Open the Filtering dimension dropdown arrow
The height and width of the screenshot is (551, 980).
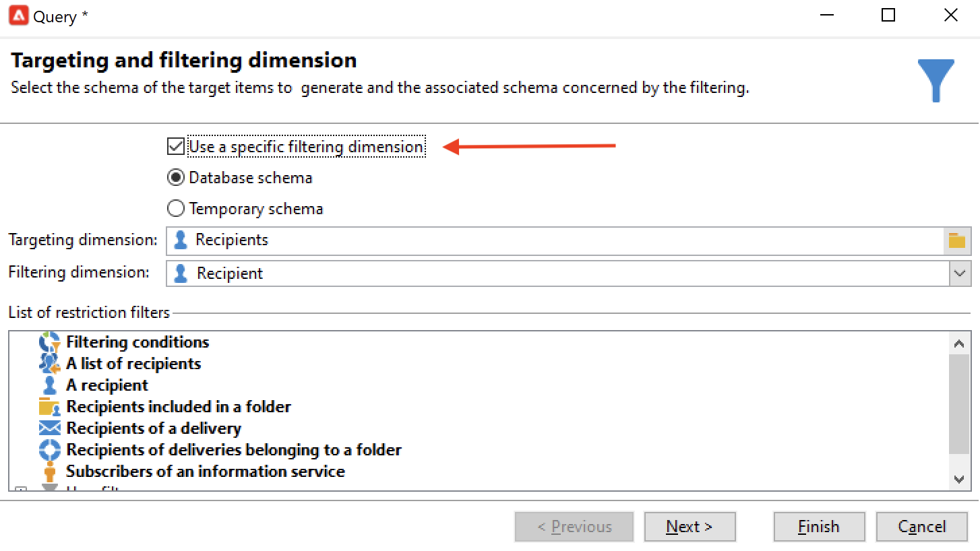click(x=960, y=273)
